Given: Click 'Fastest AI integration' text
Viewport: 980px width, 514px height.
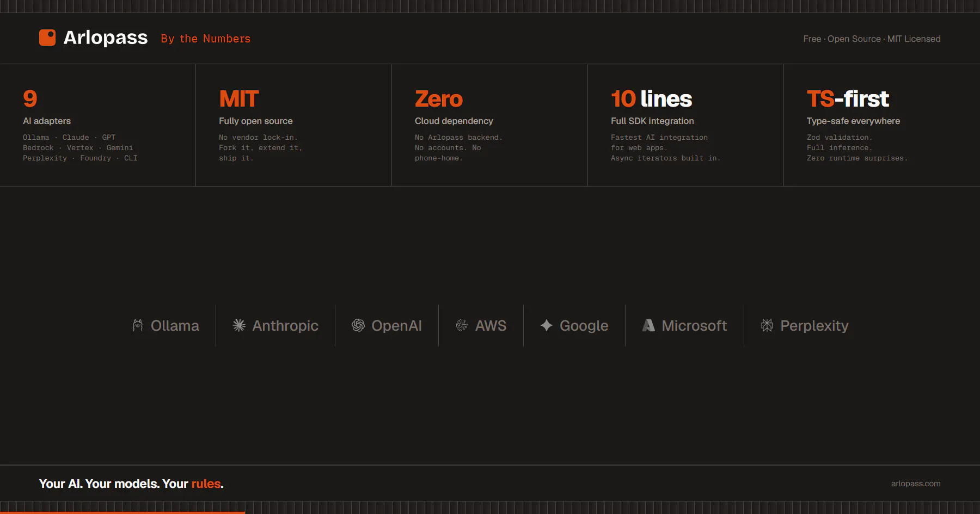Looking at the screenshot, I should 659,138.
